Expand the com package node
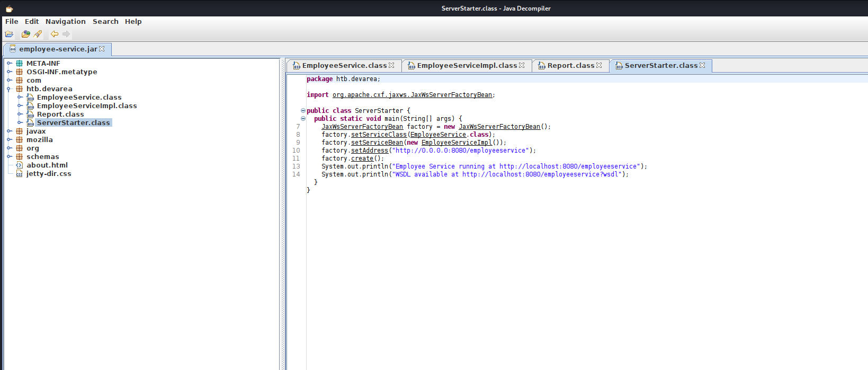 click(x=9, y=81)
